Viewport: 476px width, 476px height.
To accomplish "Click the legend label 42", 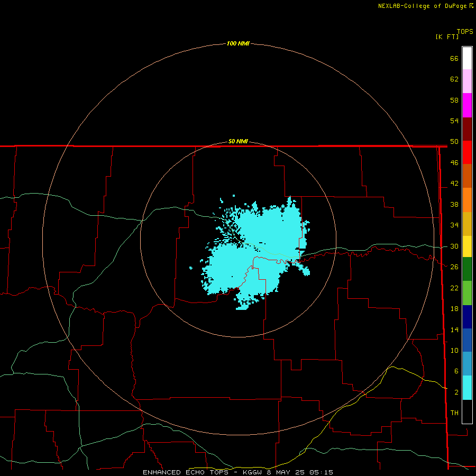I will click(x=454, y=183).
